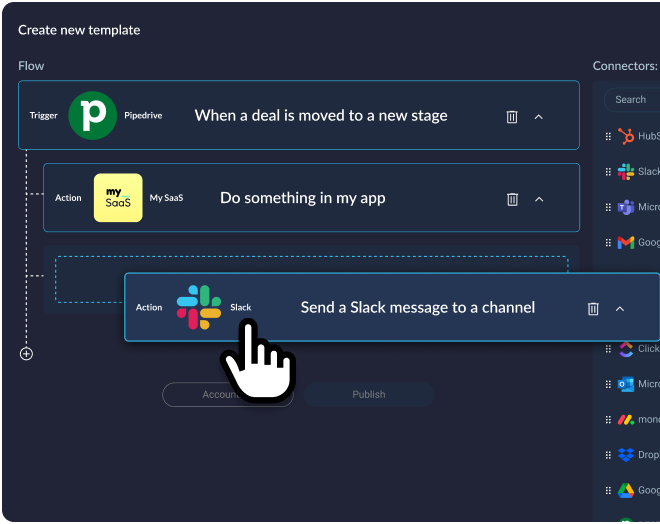Click 'Send a Slack message to a channel'

tap(418, 308)
